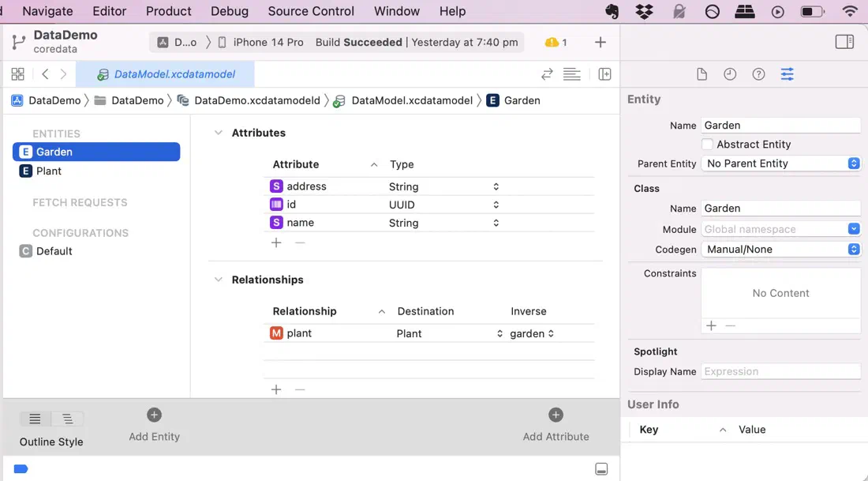Screen dimensions: 868x481
Task: Click the Add Attribute plus icon
Action: pyautogui.click(x=556, y=415)
